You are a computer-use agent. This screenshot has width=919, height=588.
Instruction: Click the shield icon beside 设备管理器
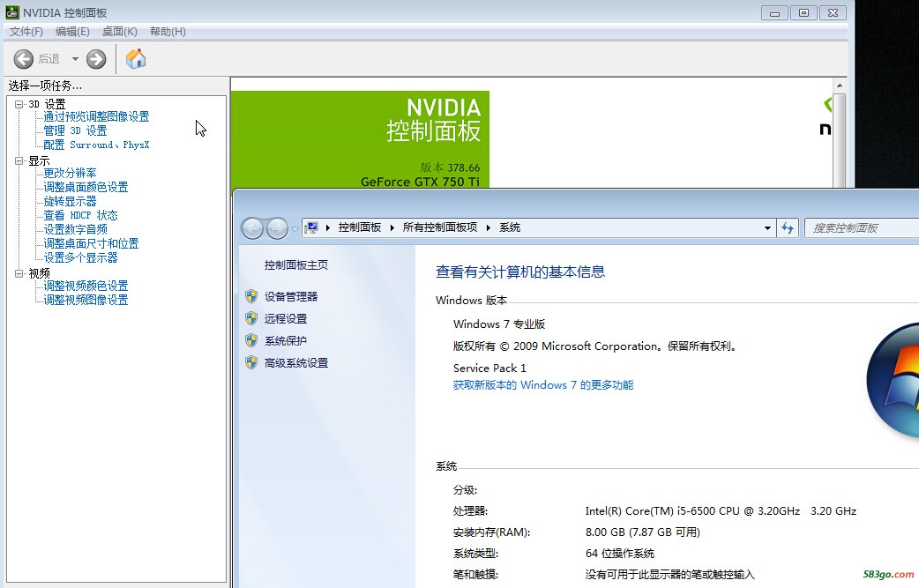[251, 296]
